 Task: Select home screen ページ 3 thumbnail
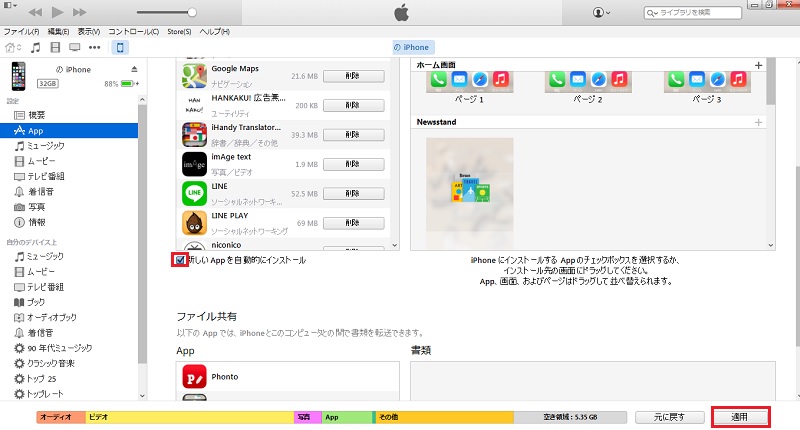(x=707, y=83)
